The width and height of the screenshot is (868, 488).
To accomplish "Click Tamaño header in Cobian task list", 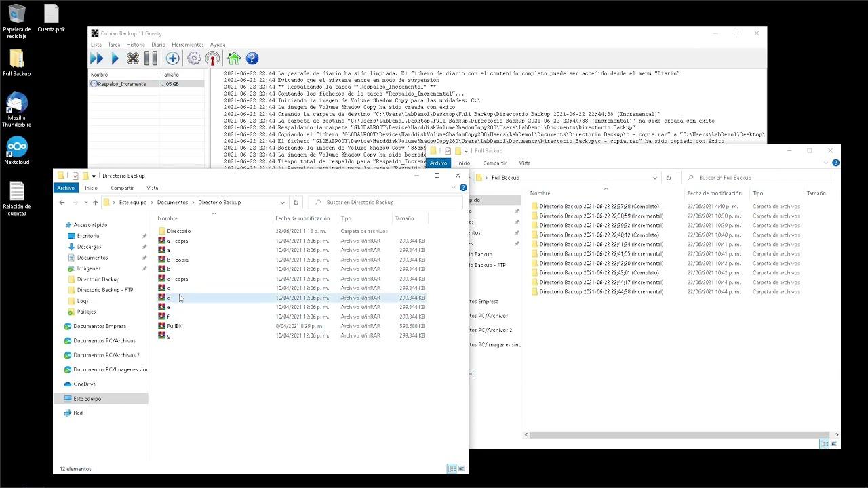I will [182, 75].
